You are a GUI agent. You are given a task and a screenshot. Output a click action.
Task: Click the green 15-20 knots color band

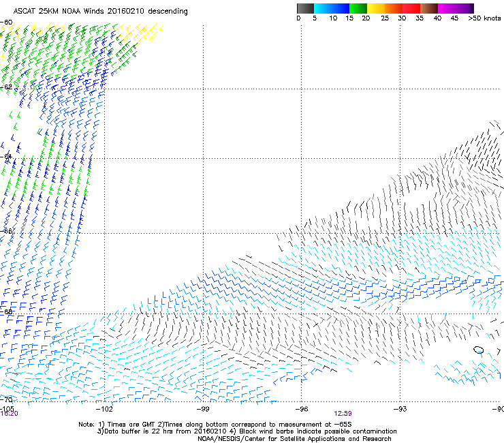[358, 8]
